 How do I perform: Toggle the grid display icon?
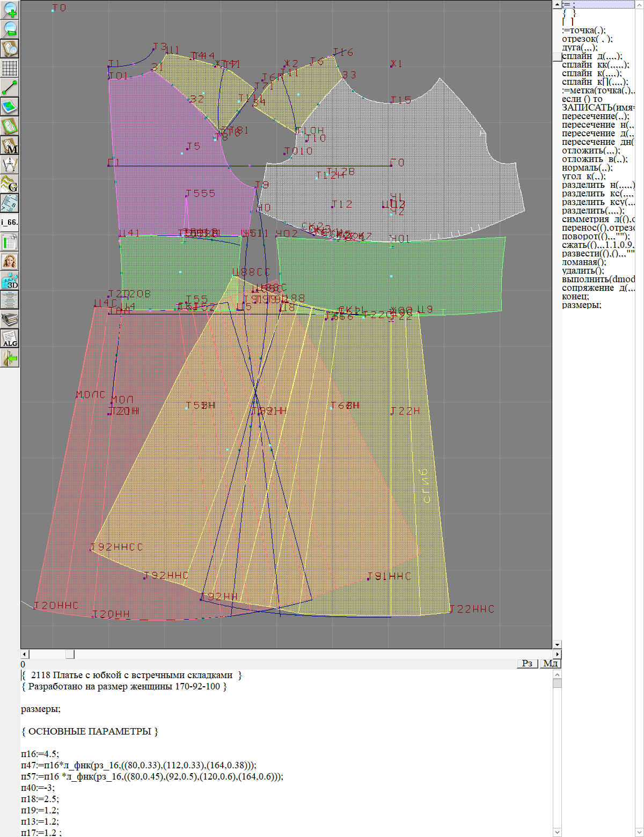point(10,68)
